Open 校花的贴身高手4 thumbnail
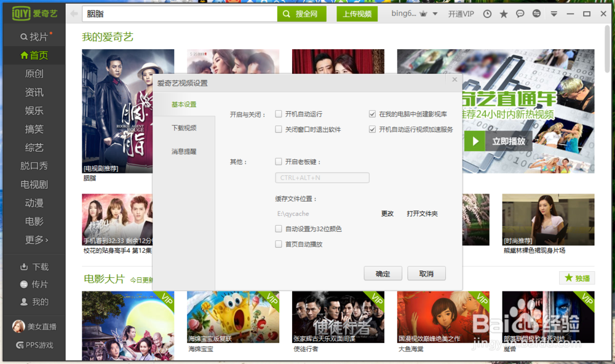Image resolution: width=615 pixels, height=364 pixels. (x=117, y=220)
